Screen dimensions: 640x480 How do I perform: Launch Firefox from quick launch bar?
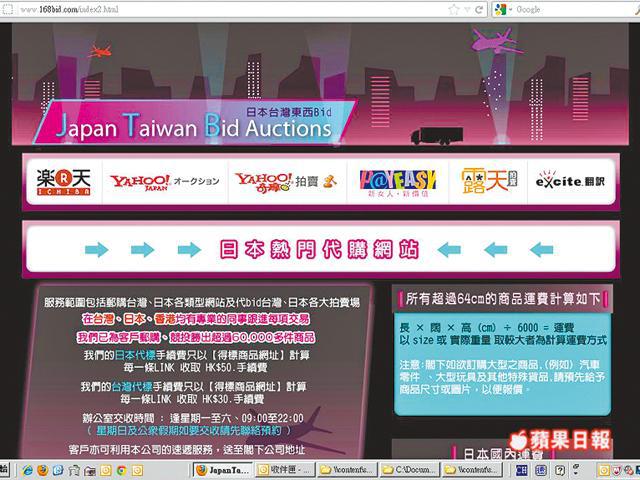click(x=42, y=470)
